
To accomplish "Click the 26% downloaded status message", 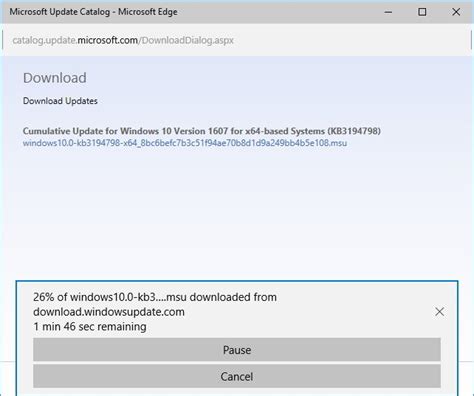I will tap(155, 304).
